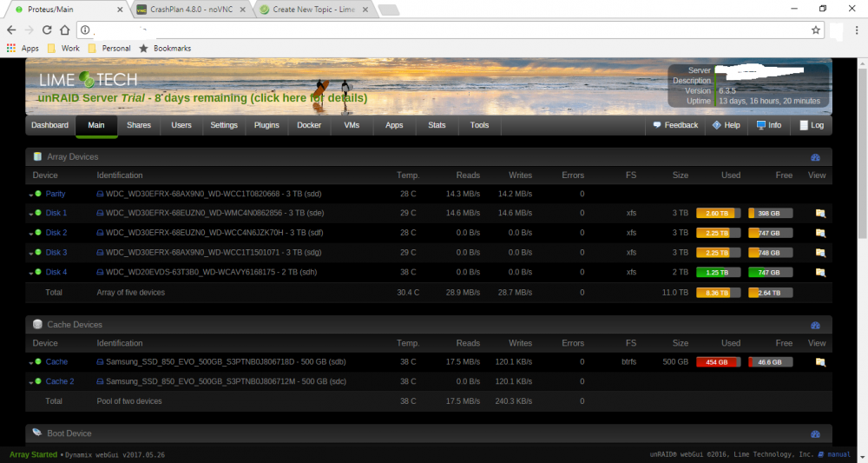
Task: Click the Parity disk drive icon
Action: 100,194
